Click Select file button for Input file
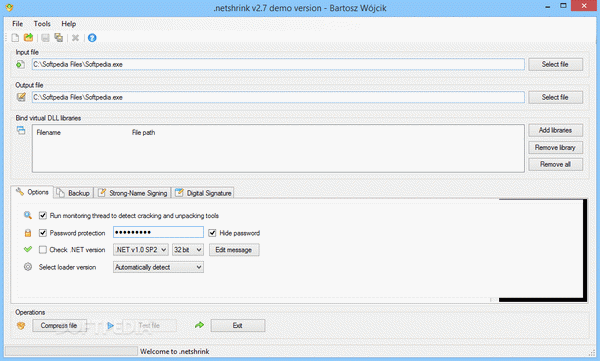 click(x=555, y=64)
